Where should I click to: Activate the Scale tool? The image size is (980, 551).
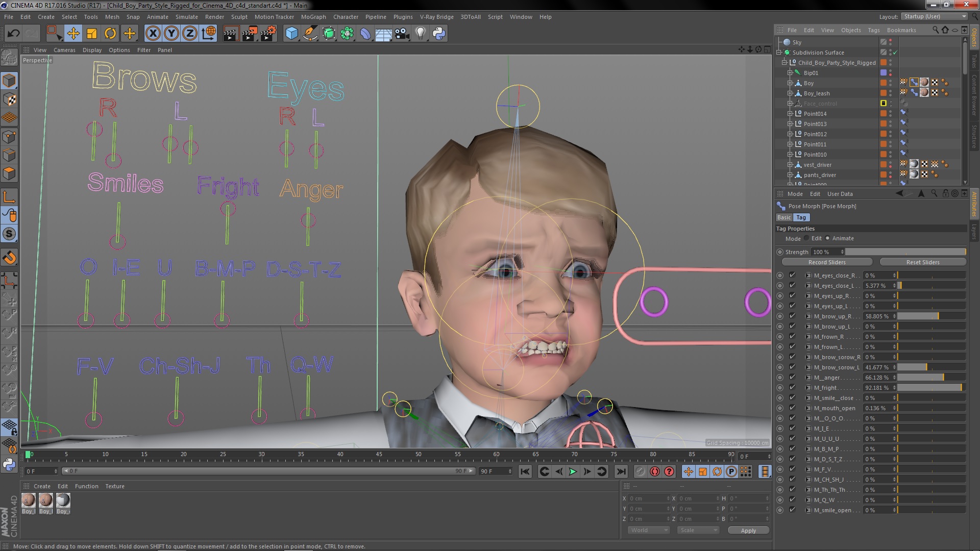click(92, 34)
